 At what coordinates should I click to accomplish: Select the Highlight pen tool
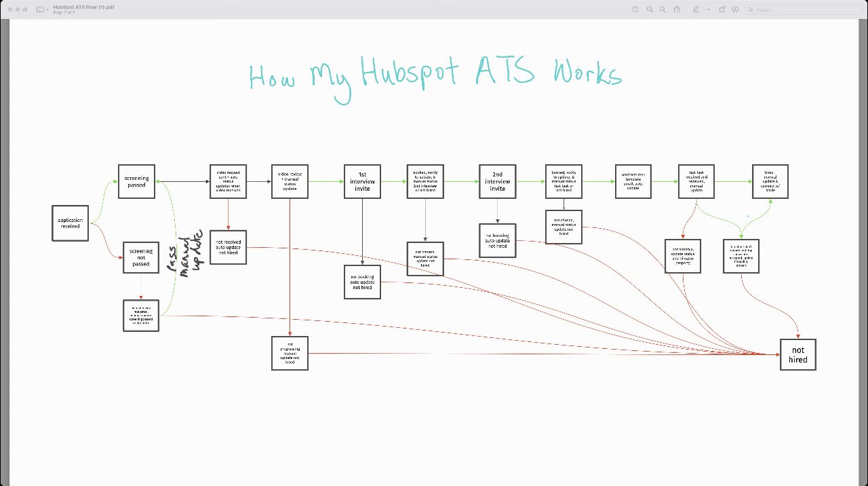coord(696,10)
